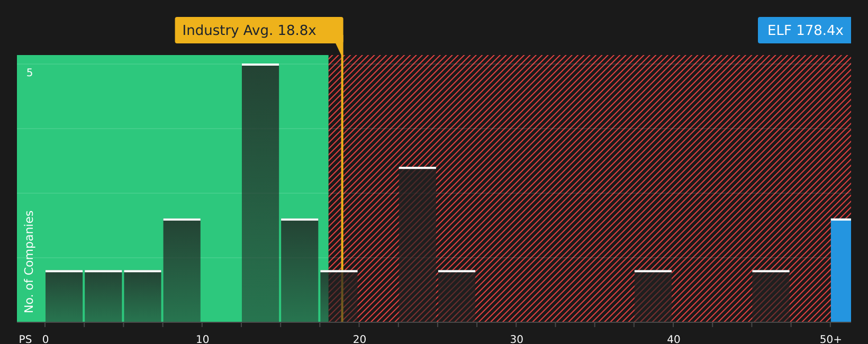Click the bar between PS 15 and 17.5
The height and width of the screenshot is (344, 868).
[300, 270]
